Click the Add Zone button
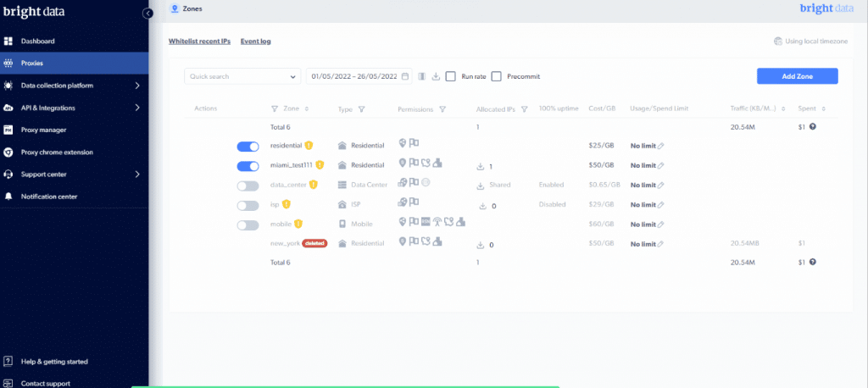The width and height of the screenshot is (868, 388). click(x=797, y=76)
